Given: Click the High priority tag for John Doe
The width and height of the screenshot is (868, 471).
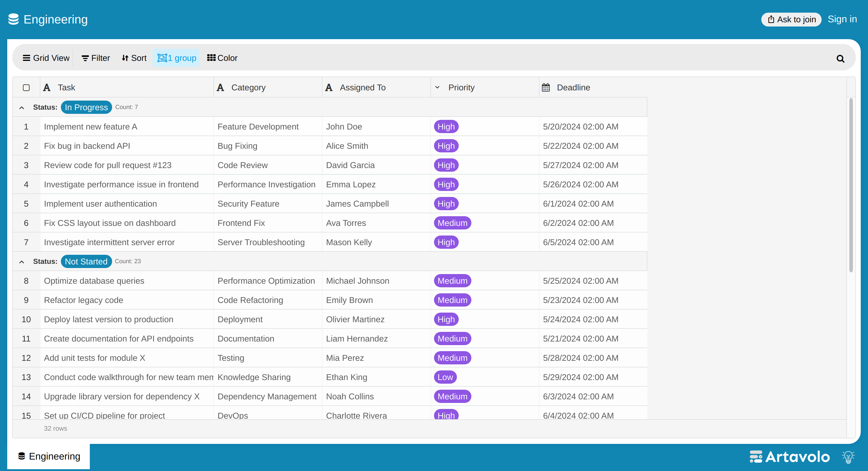Looking at the screenshot, I should click(x=446, y=126).
